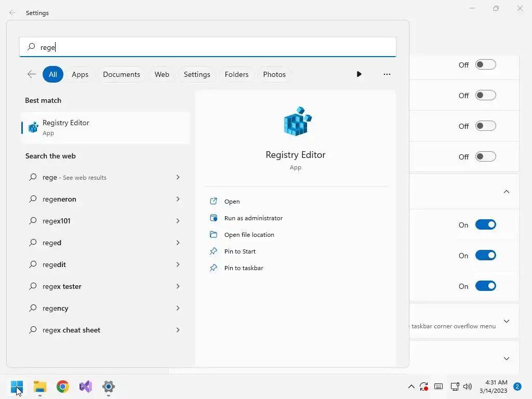Click the Open icon in preview pane
Viewport: 532px width, 399px height.
click(x=214, y=201)
